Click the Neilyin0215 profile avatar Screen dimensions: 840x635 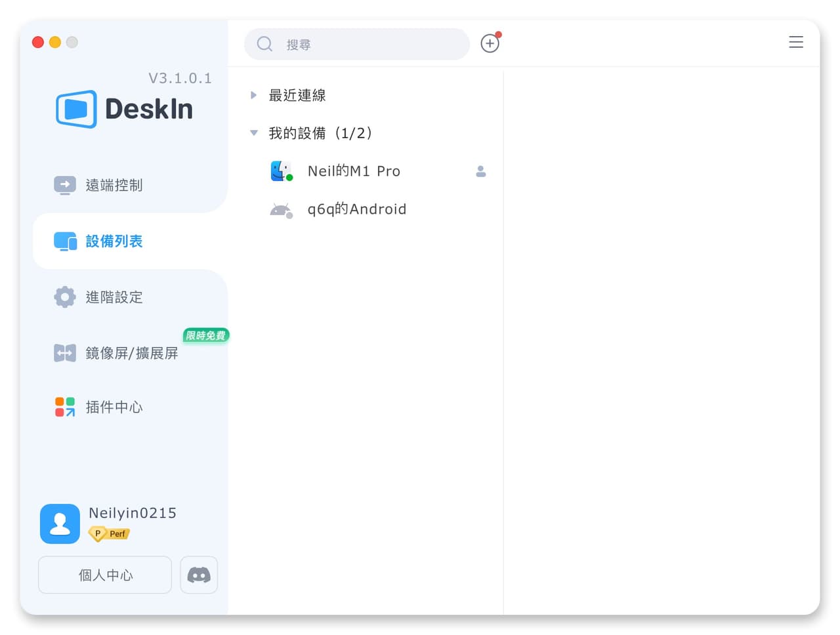[60, 523]
